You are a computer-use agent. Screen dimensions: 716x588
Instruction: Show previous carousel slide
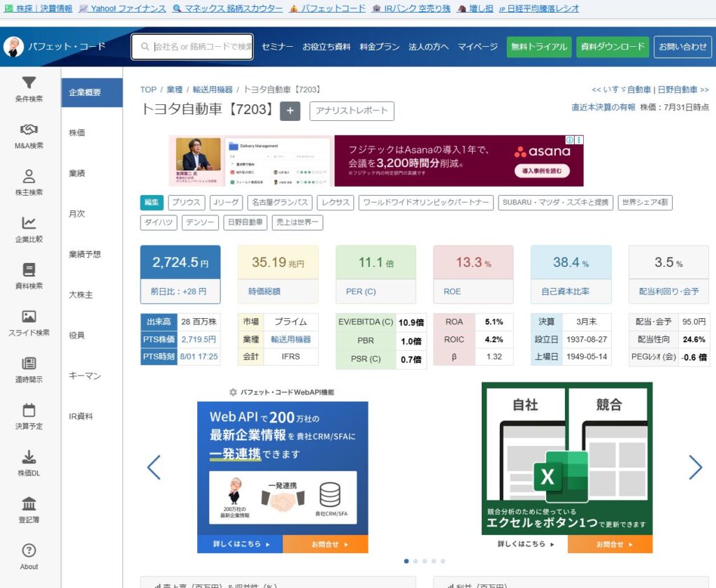coord(154,467)
